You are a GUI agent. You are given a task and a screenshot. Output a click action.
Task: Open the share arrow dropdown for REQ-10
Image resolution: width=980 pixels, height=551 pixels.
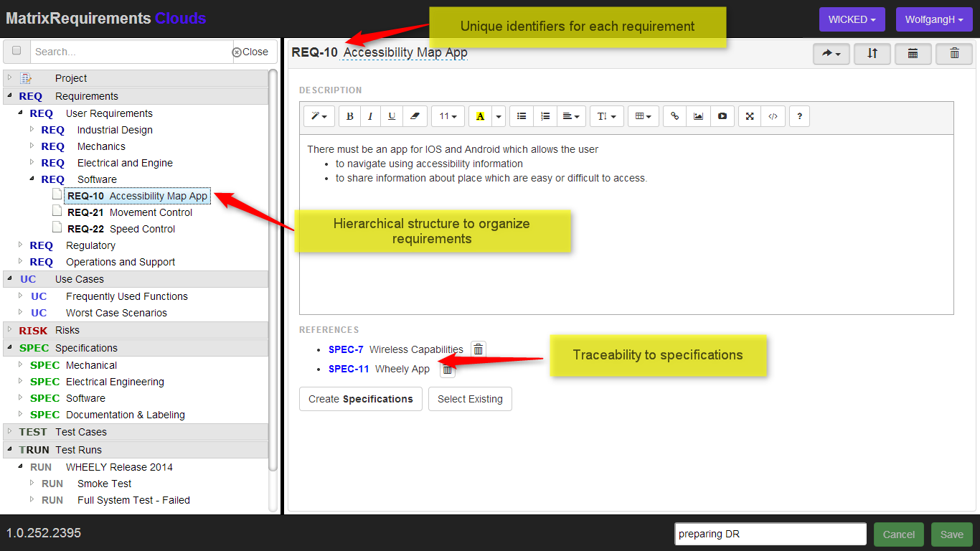click(831, 54)
